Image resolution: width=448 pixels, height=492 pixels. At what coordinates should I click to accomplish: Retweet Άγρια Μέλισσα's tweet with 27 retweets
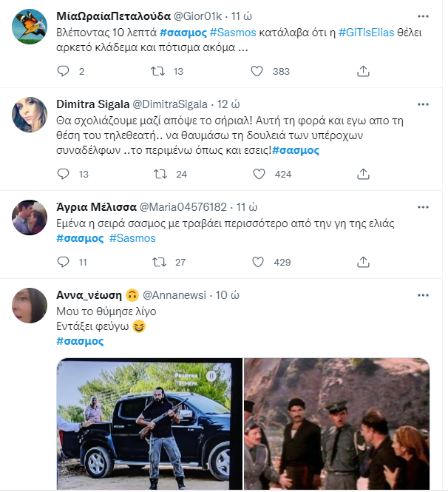[x=158, y=262]
